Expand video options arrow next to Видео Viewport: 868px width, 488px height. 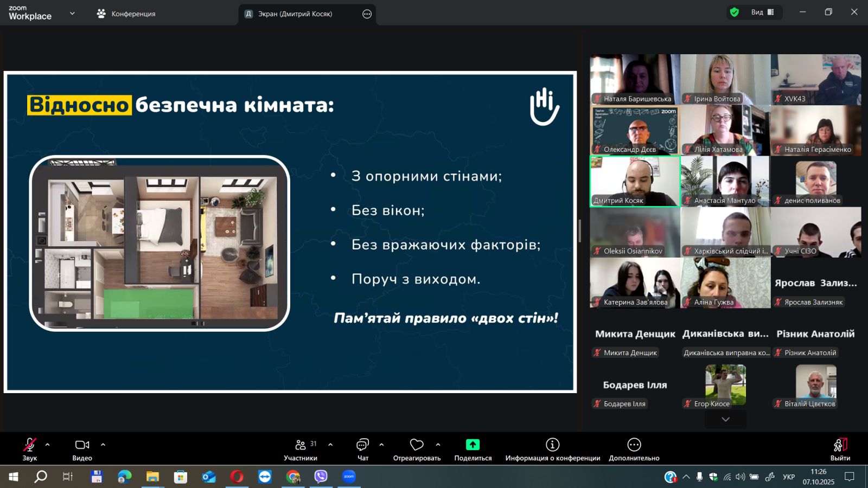103,445
